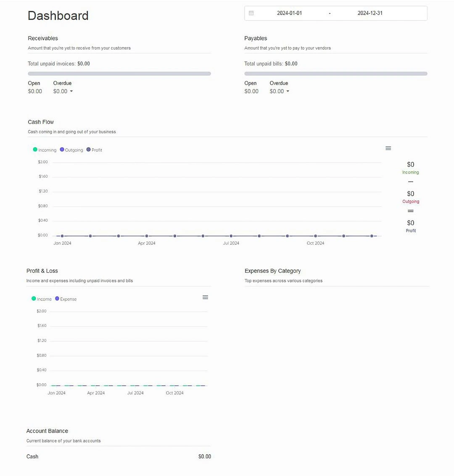Image resolution: width=454 pixels, height=476 pixels.
Task: Click the calendar icon in date range picker
Action: point(251,13)
